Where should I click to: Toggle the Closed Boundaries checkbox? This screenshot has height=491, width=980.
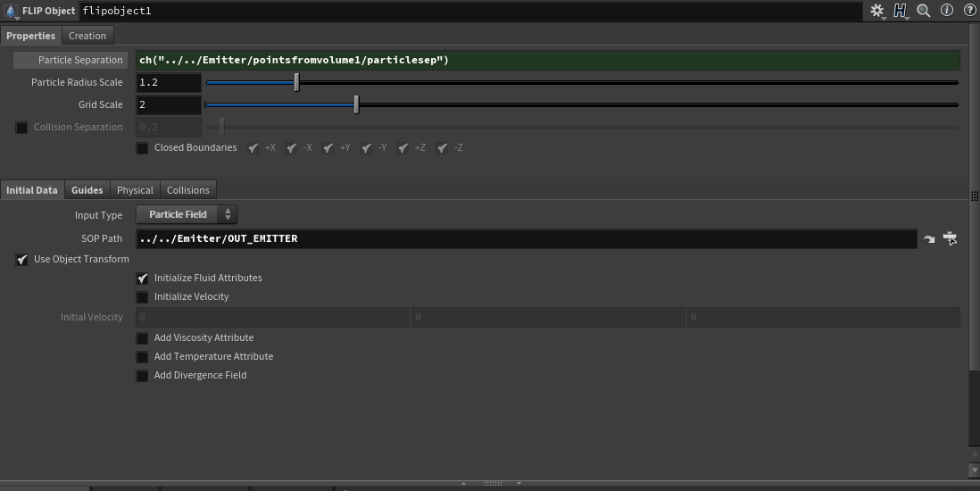(x=143, y=148)
